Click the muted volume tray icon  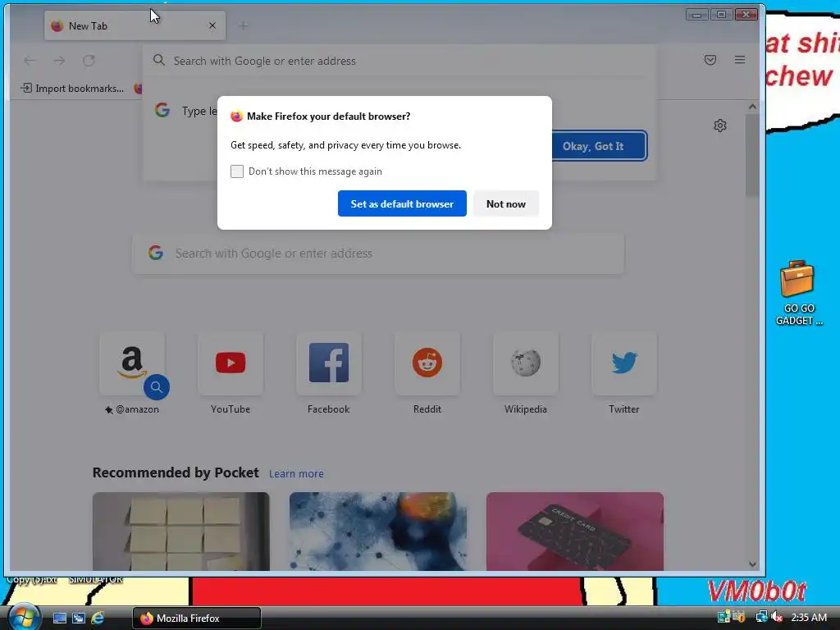click(778, 617)
